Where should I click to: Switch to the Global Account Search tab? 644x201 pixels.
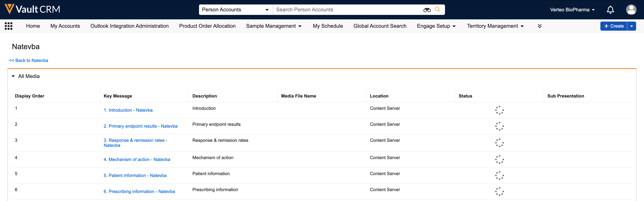pyautogui.click(x=380, y=26)
